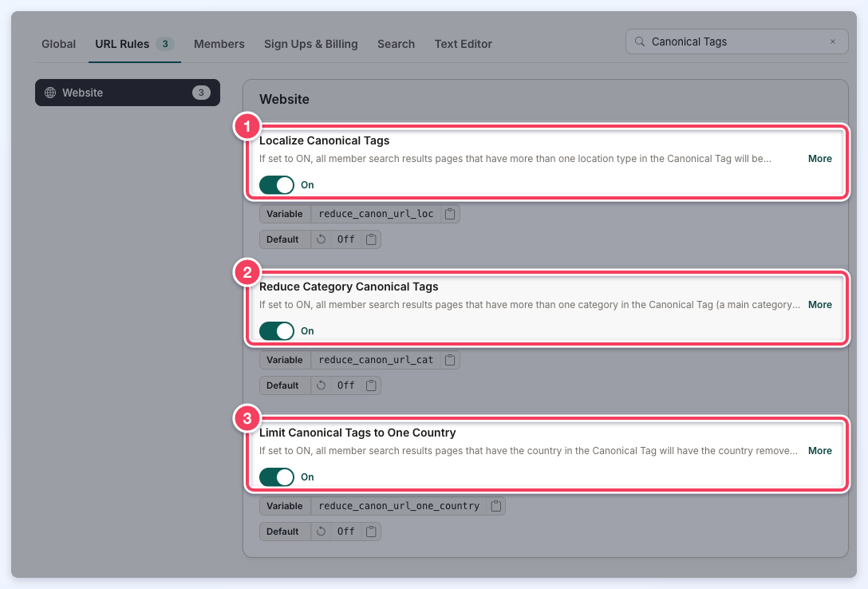The width and height of the screenshot is (868, 589).
Task: Turn off Limit Canonical Tags to One Country
Action: (277, 477)
